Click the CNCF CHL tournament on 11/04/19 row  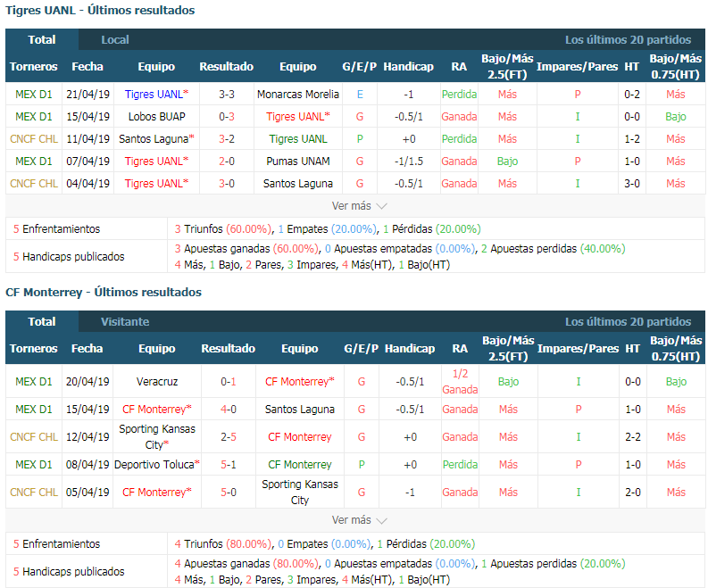coord(34,139)
